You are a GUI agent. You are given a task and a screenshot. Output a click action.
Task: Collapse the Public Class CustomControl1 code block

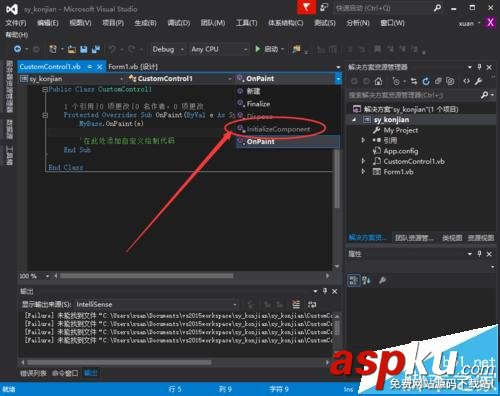(x=45, y=89)
